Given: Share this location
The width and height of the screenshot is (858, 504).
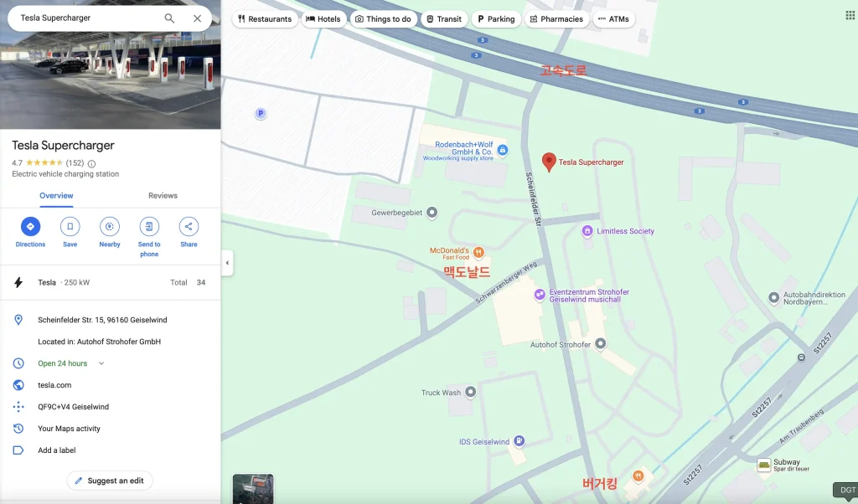Looking at the screenshot, I should point(189,232).
